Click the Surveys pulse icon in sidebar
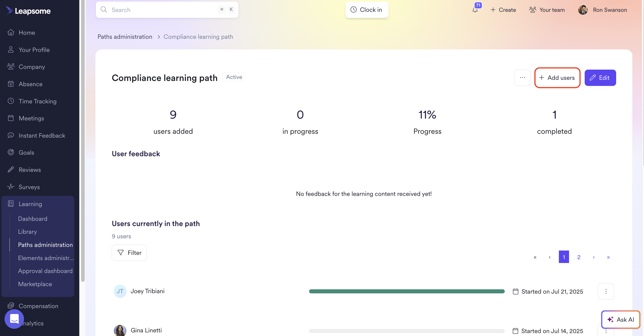 tap(11, 187)
